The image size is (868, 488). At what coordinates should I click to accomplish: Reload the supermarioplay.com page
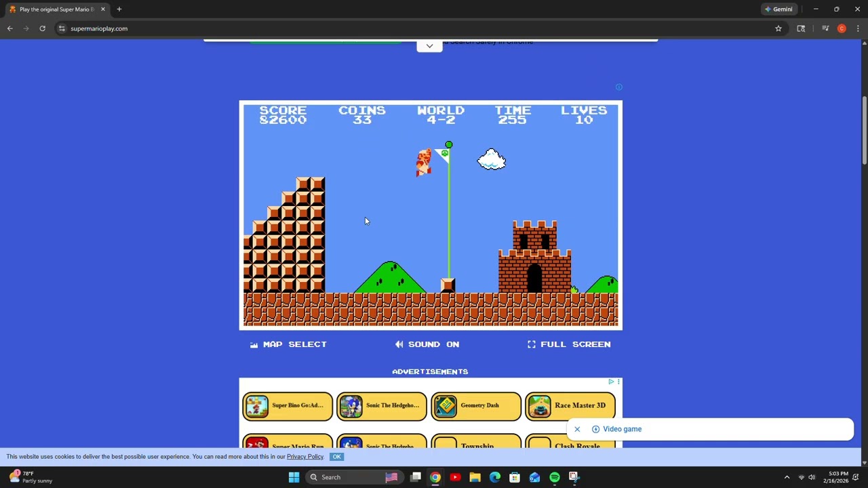[42, 28]
